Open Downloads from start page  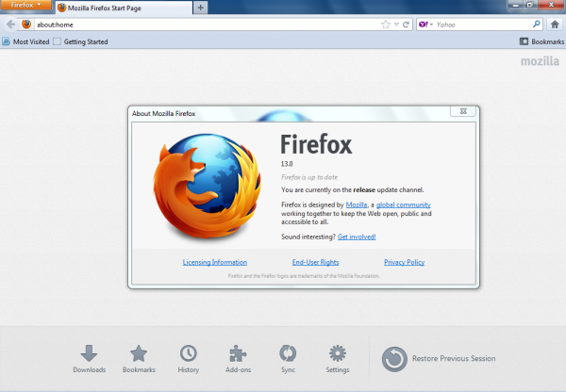[90, 358]
